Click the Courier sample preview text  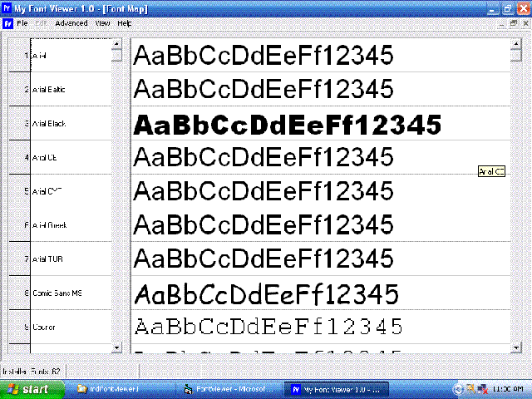click(268, 326)
